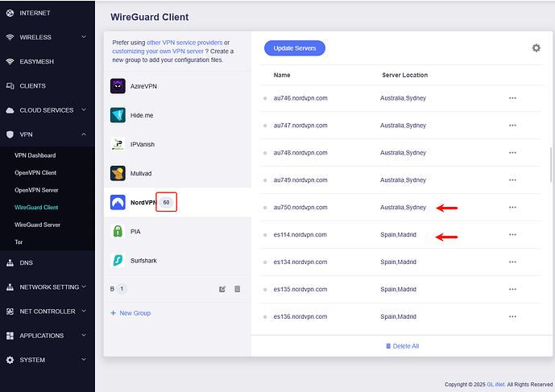This screenshot has width=555, height=392.
Task: Follow the other VPN service providers link
Action: (x=184, y=43)
